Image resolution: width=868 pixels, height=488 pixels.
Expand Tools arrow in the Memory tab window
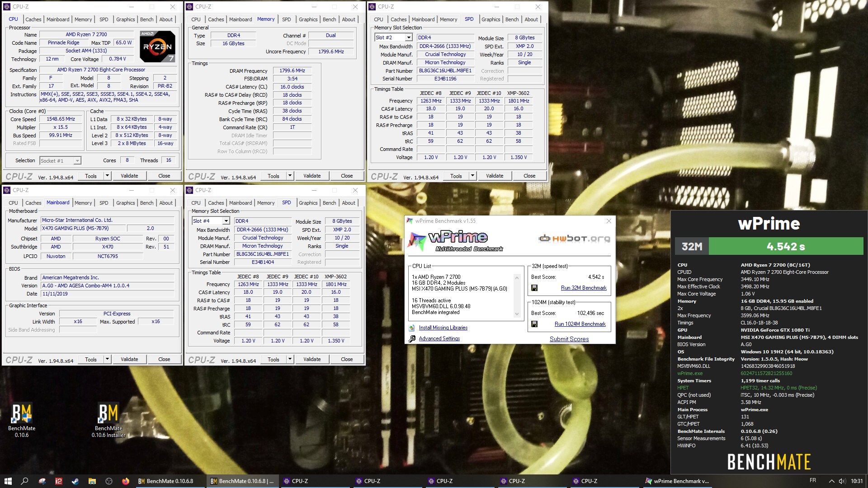pyautogui.click(x=290, y=176)
